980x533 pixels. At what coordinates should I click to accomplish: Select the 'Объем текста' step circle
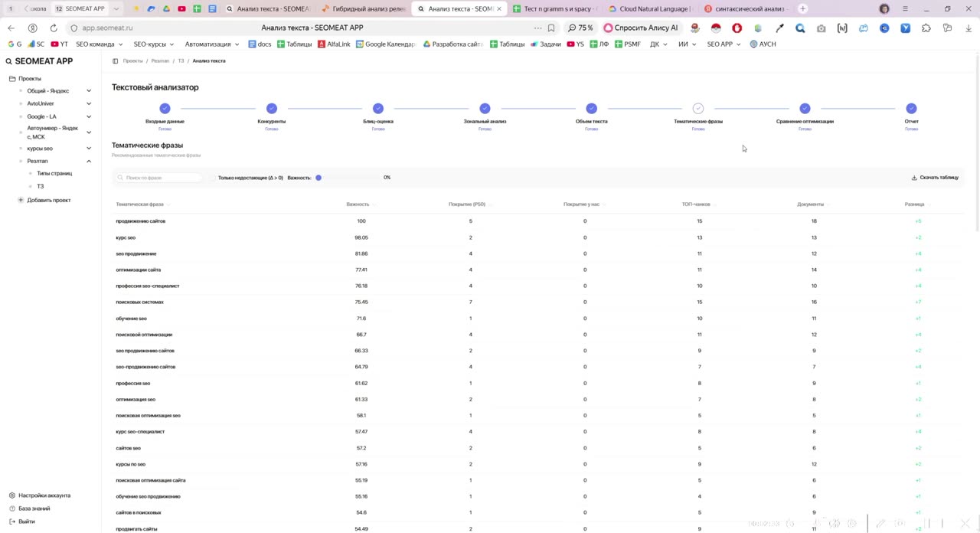pos(592,109)
